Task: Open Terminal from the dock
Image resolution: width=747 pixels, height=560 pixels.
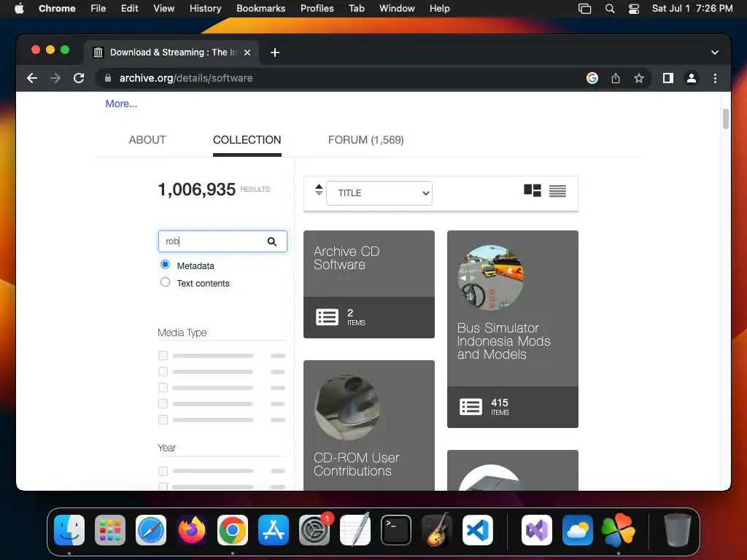Action: (x=396, y=530)
